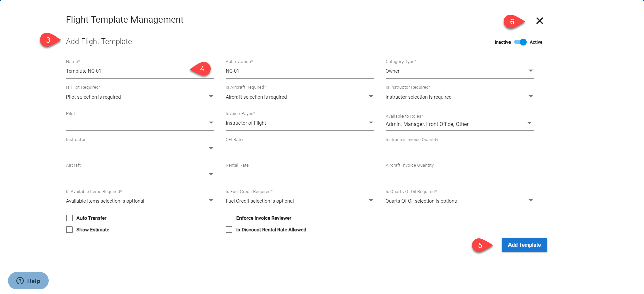Image resolution: width=644 pixels, height=294 pixels.
Task: Close the Flight Template Management dialog
Action: [x=539, y=21]
